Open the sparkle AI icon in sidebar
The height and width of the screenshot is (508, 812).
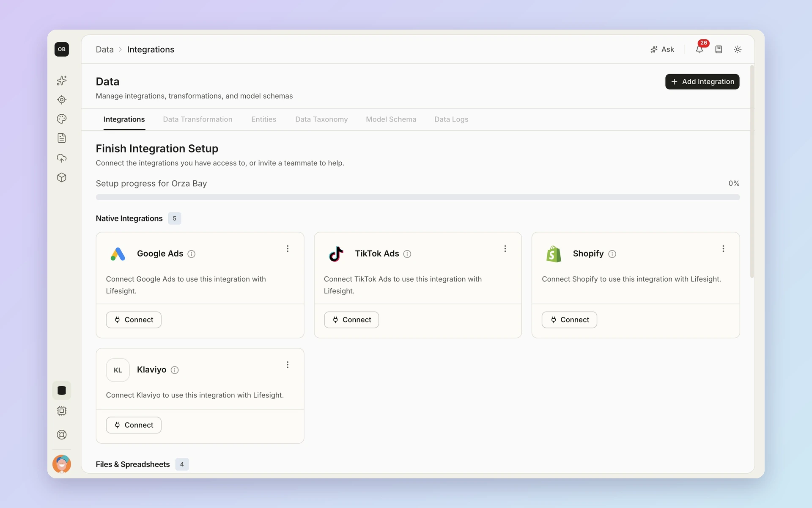pyautogui.click(x=62, y=80)
